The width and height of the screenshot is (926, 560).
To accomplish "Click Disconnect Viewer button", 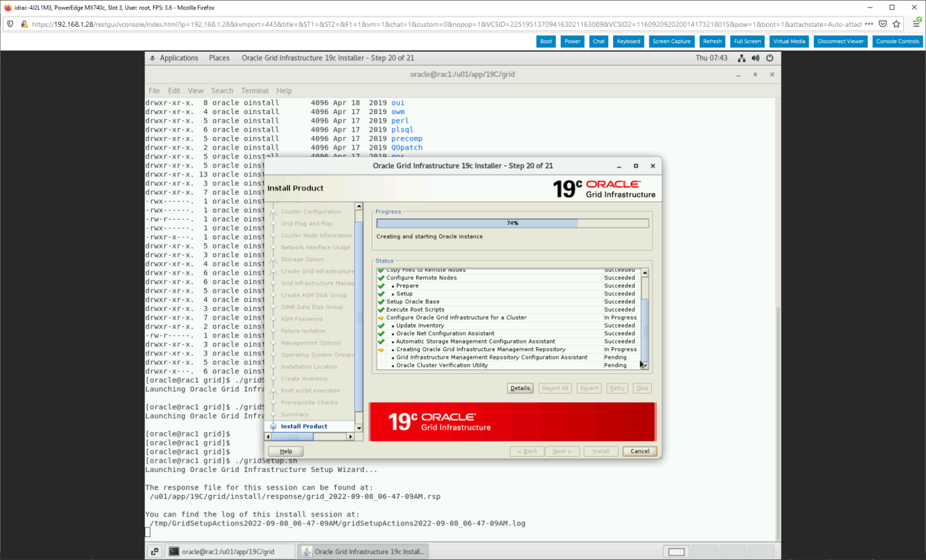I will point(841,41).
